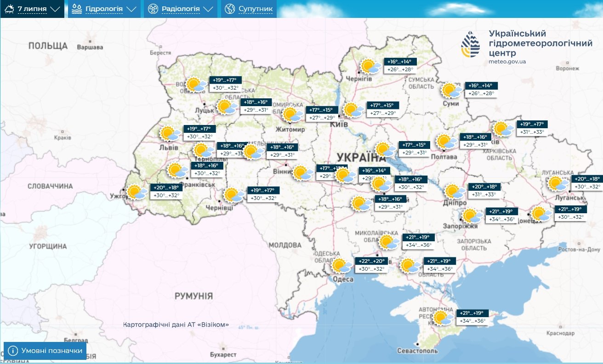Viewport: 603px width, 364px height.
Task: Click the weather icon in Миколаївська область
Action: pyautogui.click(x=390, y=242)
